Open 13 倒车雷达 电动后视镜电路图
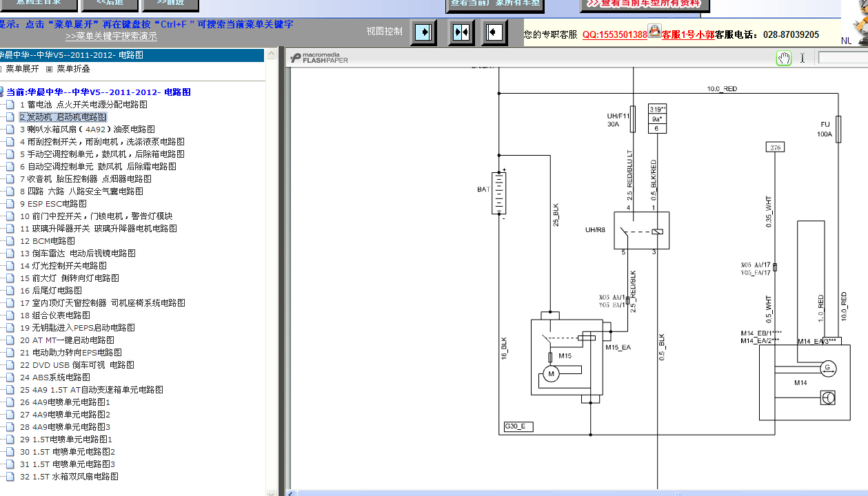Screen dimensions: 868x496 [x=77, y=254]
